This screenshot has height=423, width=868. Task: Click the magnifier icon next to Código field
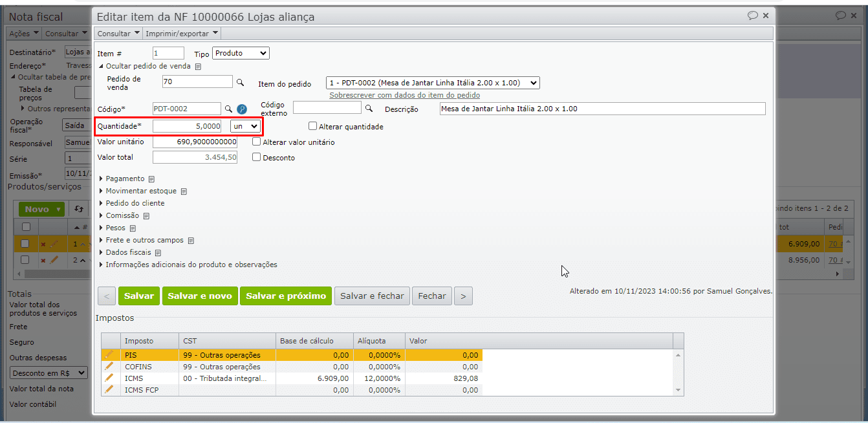pos(228,109)
